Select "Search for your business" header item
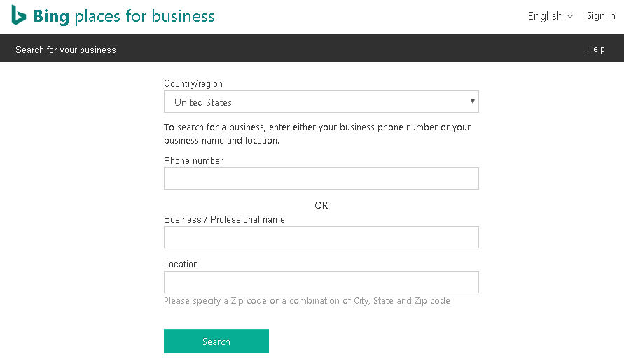This screenshot has height=364, width=624. 66,50
